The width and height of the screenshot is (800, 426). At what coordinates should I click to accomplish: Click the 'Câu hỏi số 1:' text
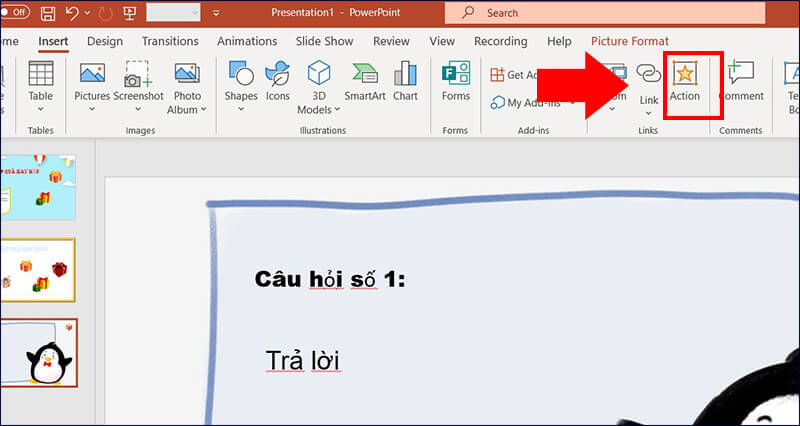330,280
